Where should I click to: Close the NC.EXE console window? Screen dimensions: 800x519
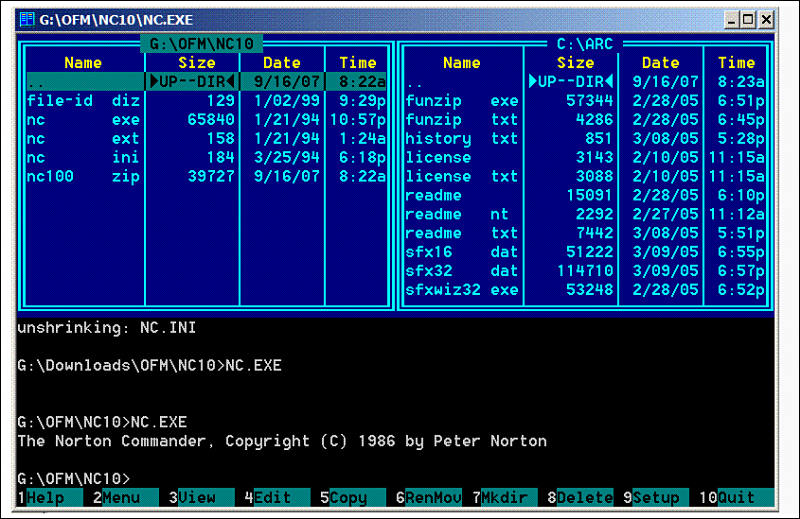pos(766,20)
